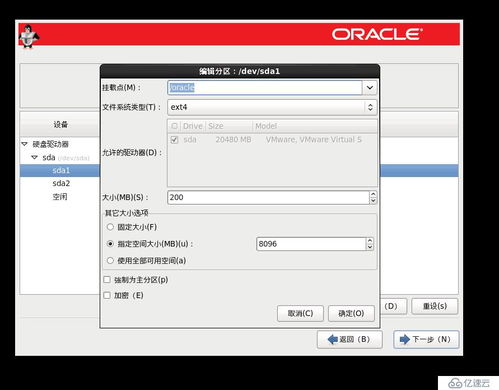Screen dimensions: 499x390
Task: Click the Reset (s) button
Action: pos(435,306)
